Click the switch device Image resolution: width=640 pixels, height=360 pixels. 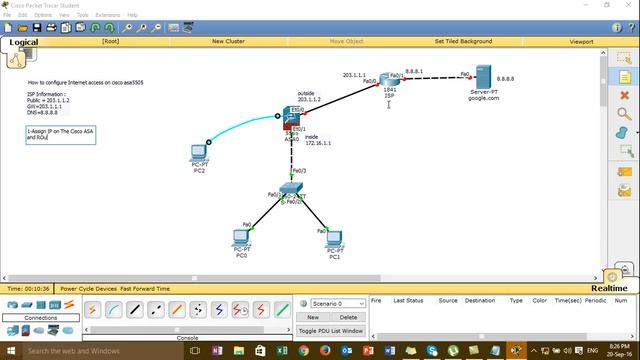pos(291,189)
